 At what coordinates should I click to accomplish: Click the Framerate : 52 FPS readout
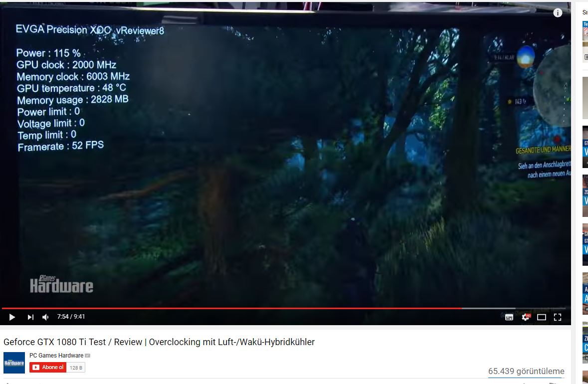[x=61, y=146]
